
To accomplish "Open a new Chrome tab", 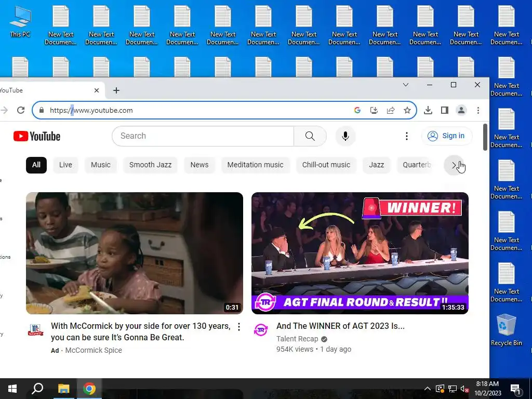I will pos(116,90).
